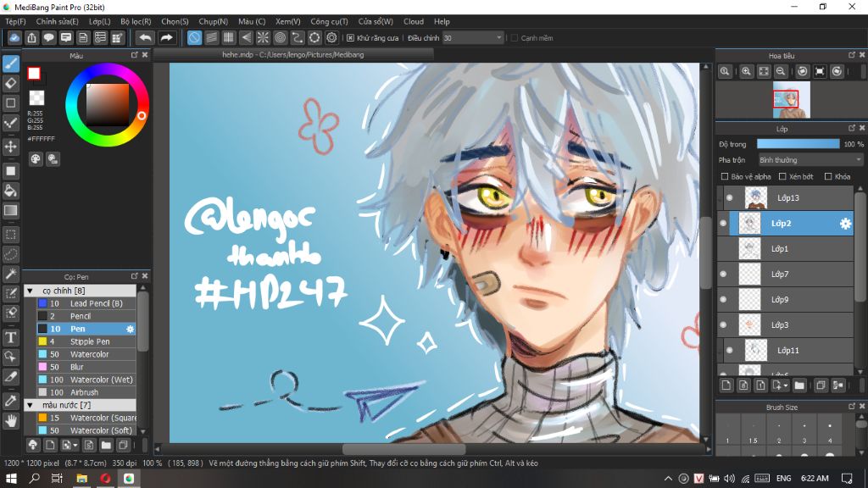The image size is (868, 488).
Task: Switch to hehe.mdp document tab
Action: (292, 55)
